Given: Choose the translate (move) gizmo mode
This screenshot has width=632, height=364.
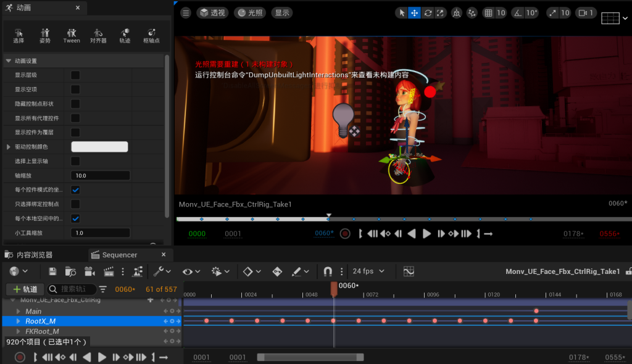Looking at the screenshot, I should [414, 13].
